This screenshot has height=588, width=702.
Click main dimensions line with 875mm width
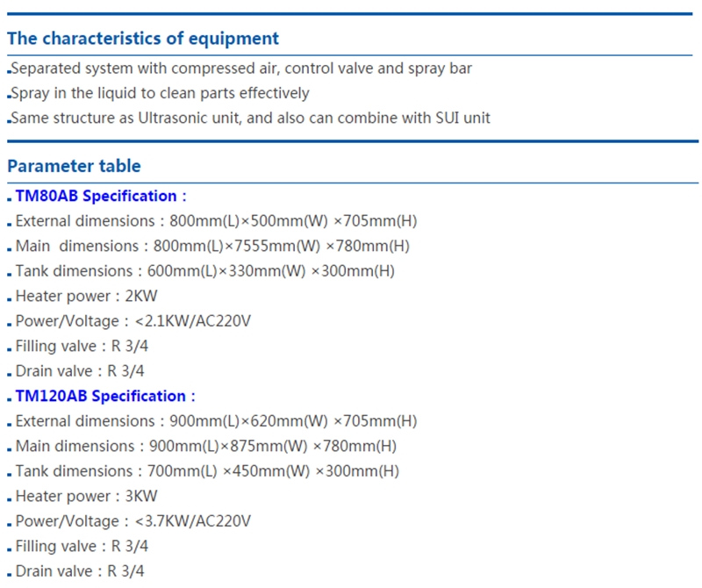[206, 446]
